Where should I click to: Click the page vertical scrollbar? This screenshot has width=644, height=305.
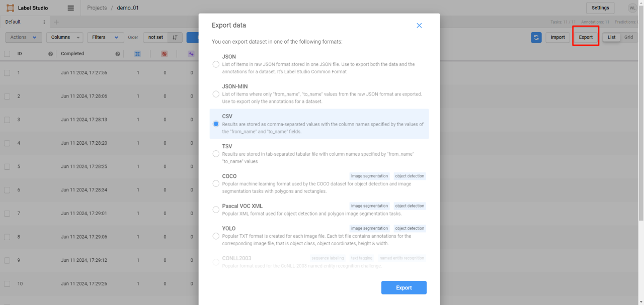pyautogui.click(x=641, y=113)
